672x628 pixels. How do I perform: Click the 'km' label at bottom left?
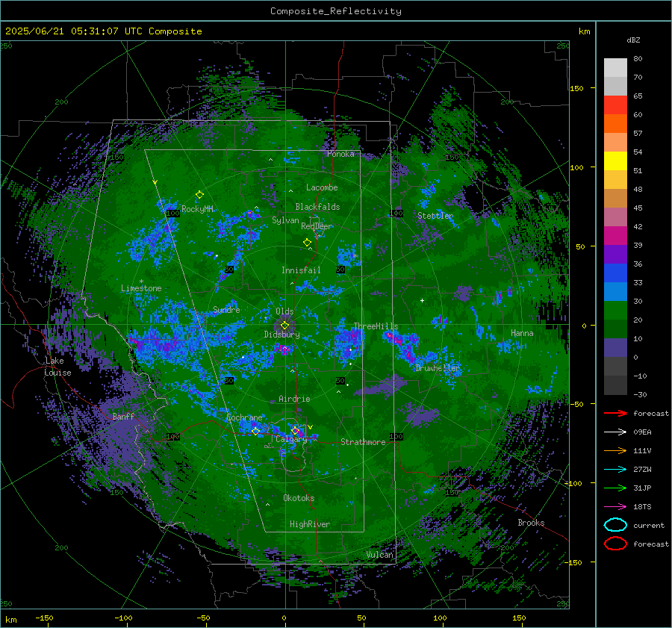pos(11,620)
